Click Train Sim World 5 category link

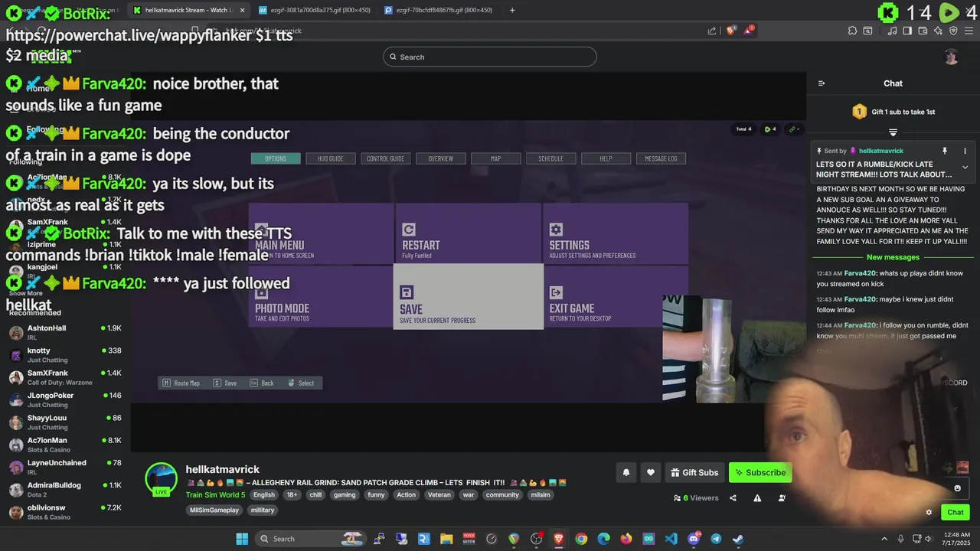pyautogui.click(x=216, y=495)
